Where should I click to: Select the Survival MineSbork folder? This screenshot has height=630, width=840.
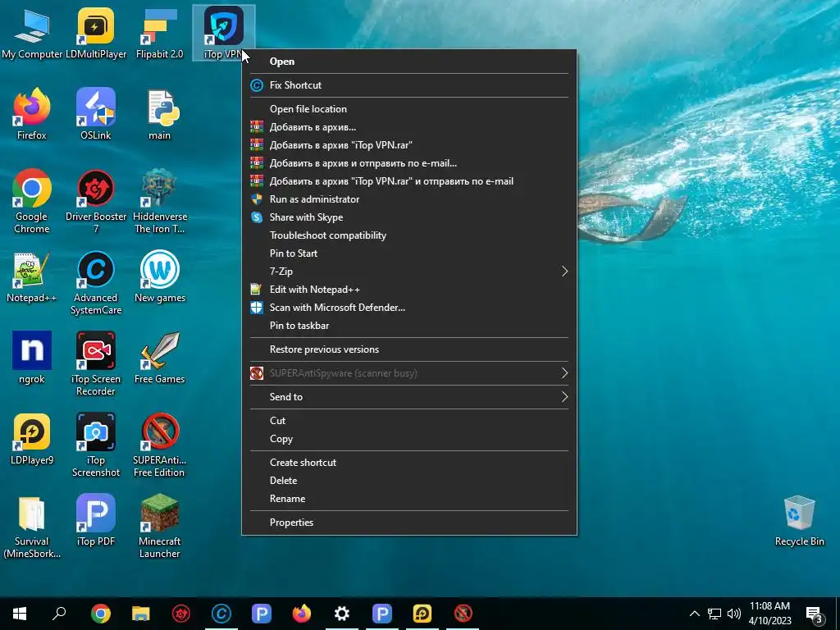[x=32, y=526]
